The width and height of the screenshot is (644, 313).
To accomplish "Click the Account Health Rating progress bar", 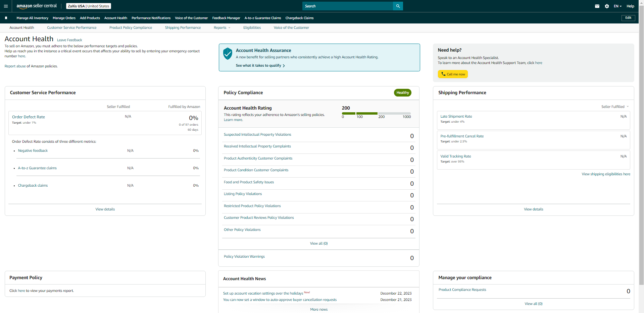I will tap(376, 113).
